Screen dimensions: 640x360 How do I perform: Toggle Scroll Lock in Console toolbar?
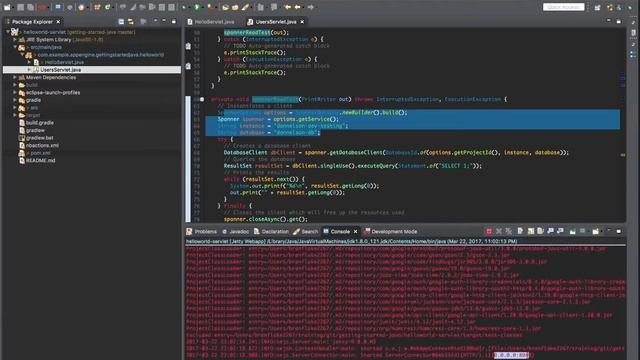tap(531, 231)
